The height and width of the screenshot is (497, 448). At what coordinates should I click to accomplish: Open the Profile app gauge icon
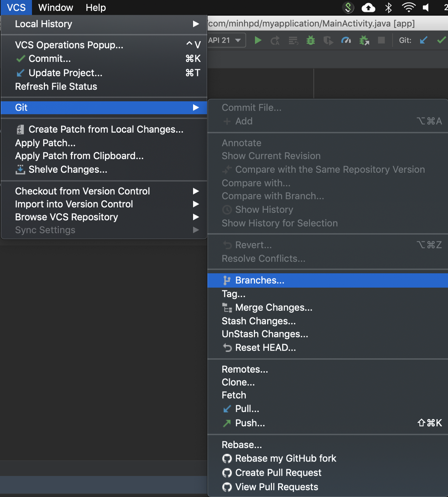346,40
